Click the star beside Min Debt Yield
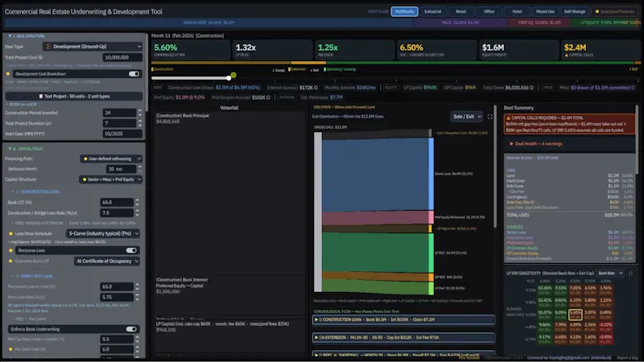644x362 pixels. (x=10, y=349)
